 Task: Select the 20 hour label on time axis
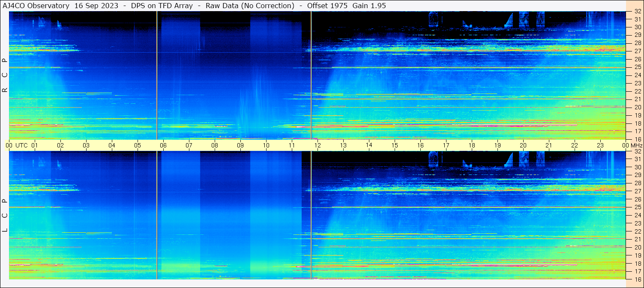point(523,145)
